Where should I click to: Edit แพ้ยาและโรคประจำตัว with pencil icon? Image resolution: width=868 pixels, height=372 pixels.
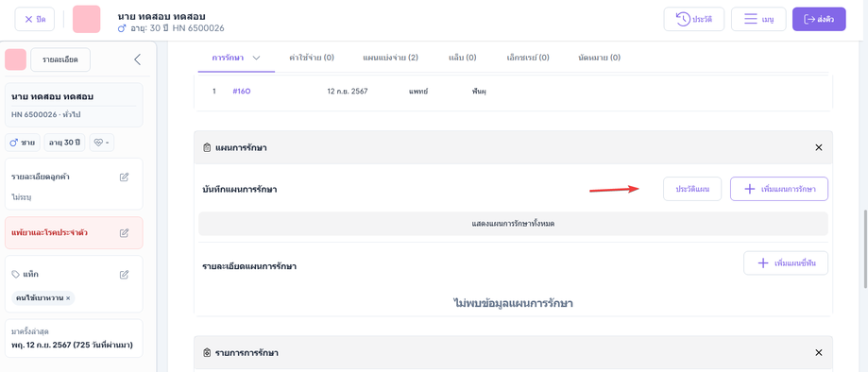coord(125,232)
